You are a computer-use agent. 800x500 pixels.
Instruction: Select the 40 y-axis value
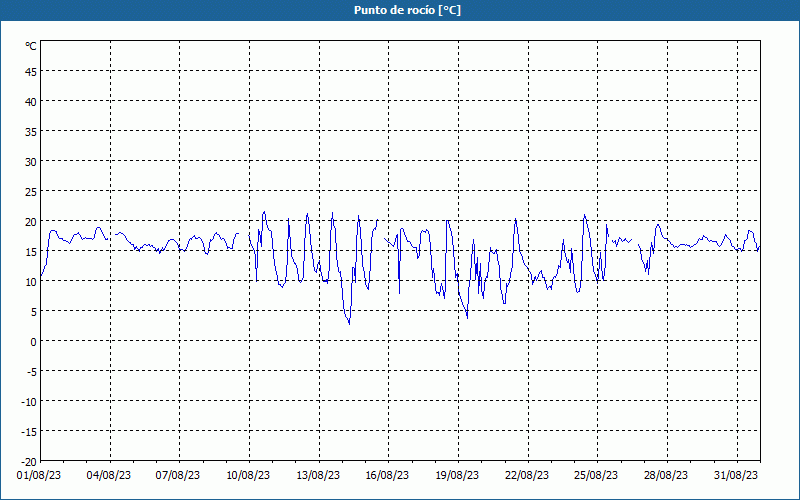click(31, 102)
